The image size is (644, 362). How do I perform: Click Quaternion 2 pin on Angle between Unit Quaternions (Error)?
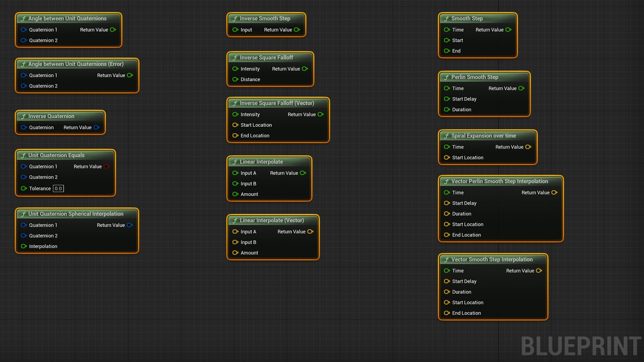point(24,86)
